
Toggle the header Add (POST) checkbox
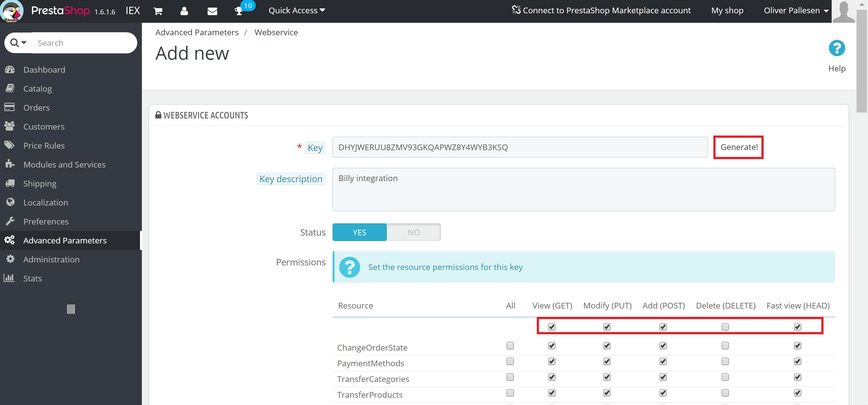[x=663, y=327]
